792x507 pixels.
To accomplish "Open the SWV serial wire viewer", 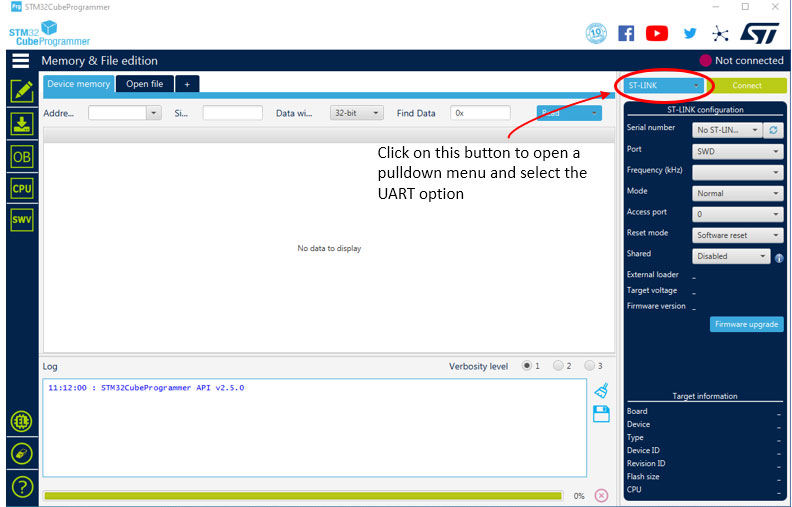I will pyautogui.click(x=22, y=220).
